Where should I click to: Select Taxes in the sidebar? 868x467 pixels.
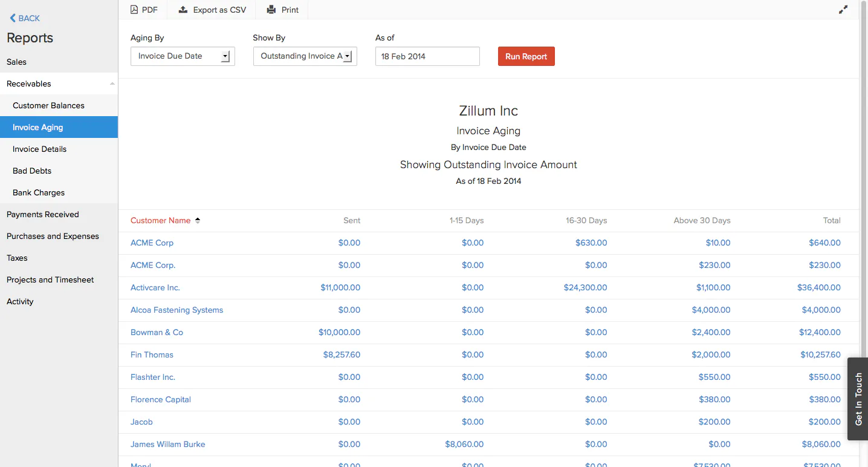point(16,258)
